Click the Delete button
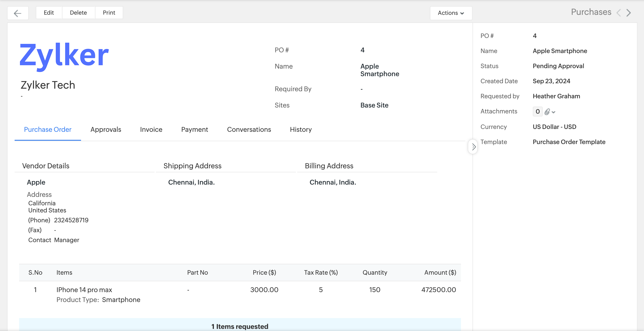This screenshot has width=644, height=331. coord(78,12)
